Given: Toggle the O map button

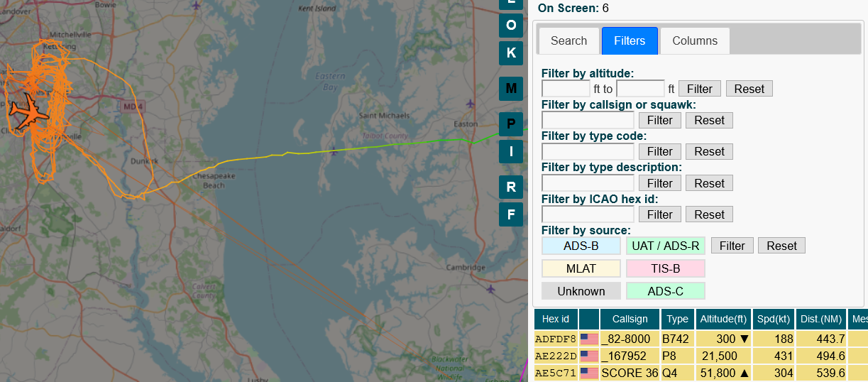Looking at the screenshot, I should (511, 24).
